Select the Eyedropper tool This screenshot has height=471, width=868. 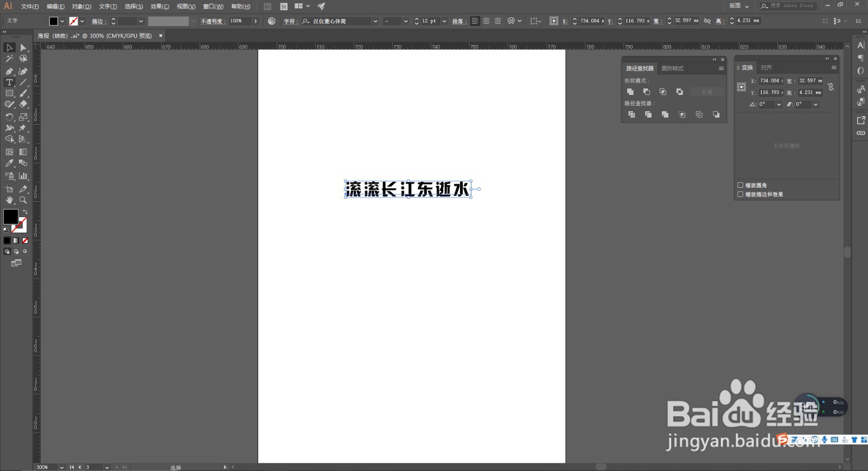point(9,163)
